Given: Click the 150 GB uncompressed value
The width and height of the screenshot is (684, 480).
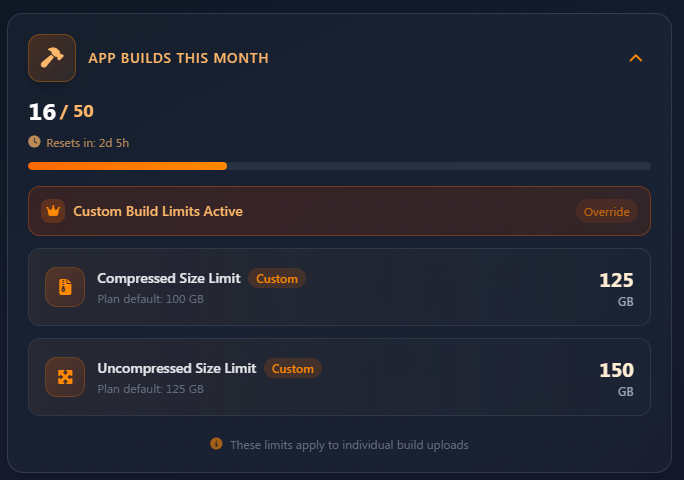Looking at the screenshot, I should pos(616,377).
